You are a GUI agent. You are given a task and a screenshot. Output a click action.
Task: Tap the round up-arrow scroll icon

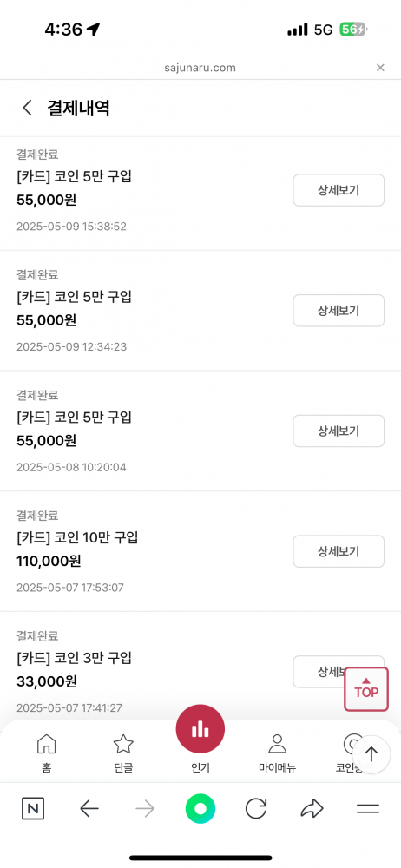click(371, 754)
